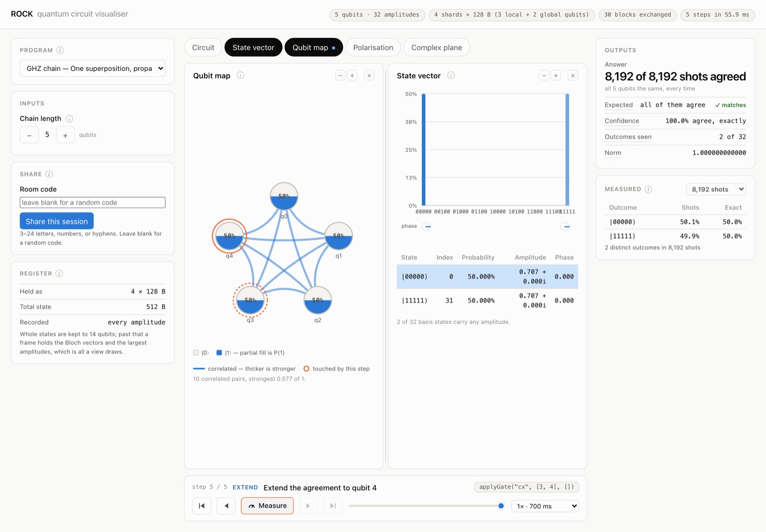Image resolution: width=766 pixels, height=532 pixels.
Task: Open the Program info icon
Action: pyautogui.click(x=60, y=50)
